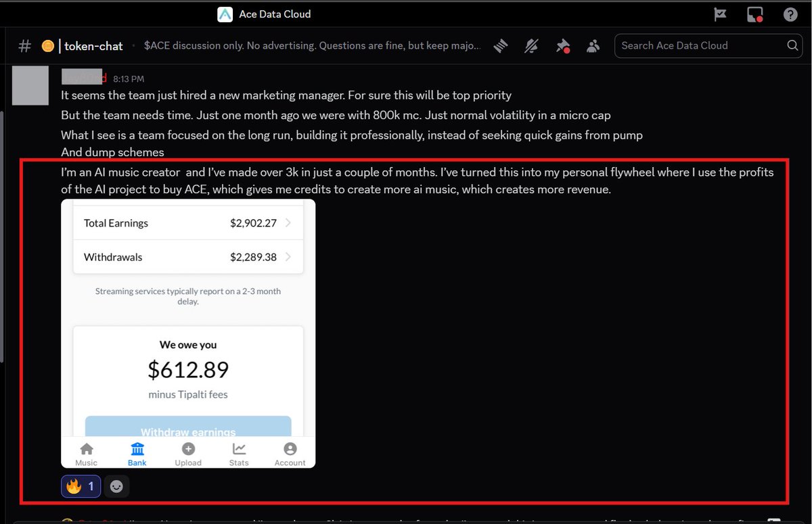
Task: Toggle the fire emoji reaction
Action: pyautogui.click(x=81, y=486)
